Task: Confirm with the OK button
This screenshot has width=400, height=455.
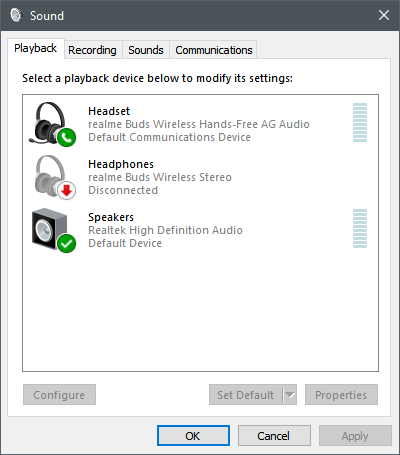Action: (x=193, y=436)
